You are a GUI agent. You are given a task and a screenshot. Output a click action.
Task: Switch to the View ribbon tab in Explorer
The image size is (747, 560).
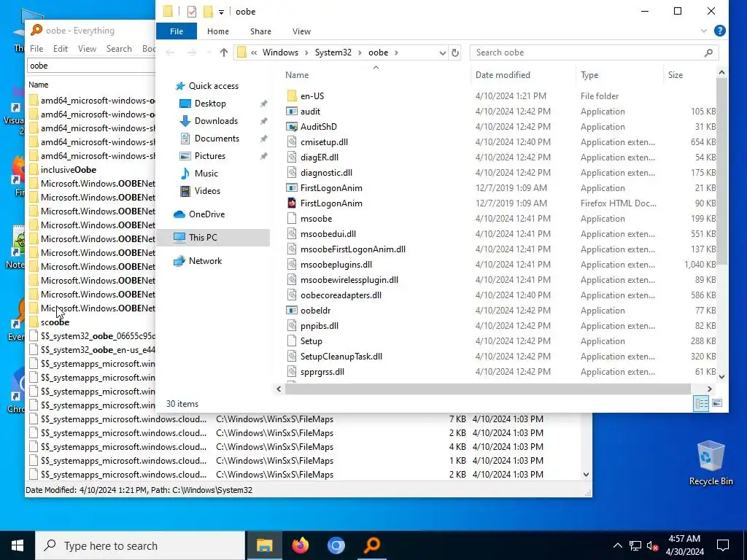click(x=301, y=31)
